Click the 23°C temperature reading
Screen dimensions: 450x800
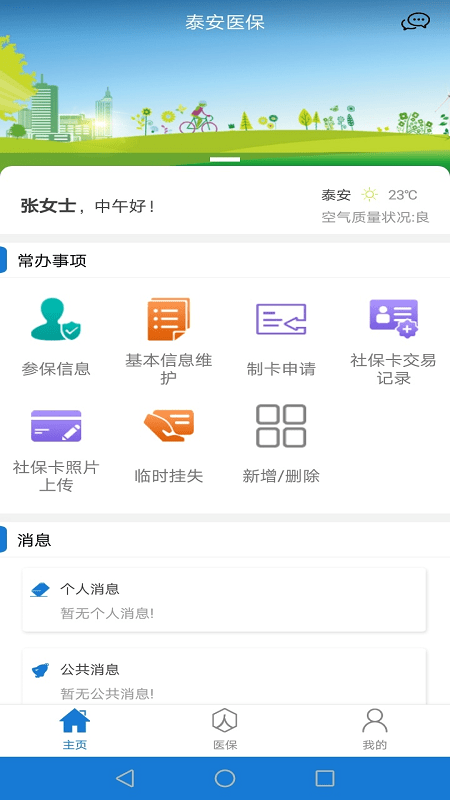403,195
